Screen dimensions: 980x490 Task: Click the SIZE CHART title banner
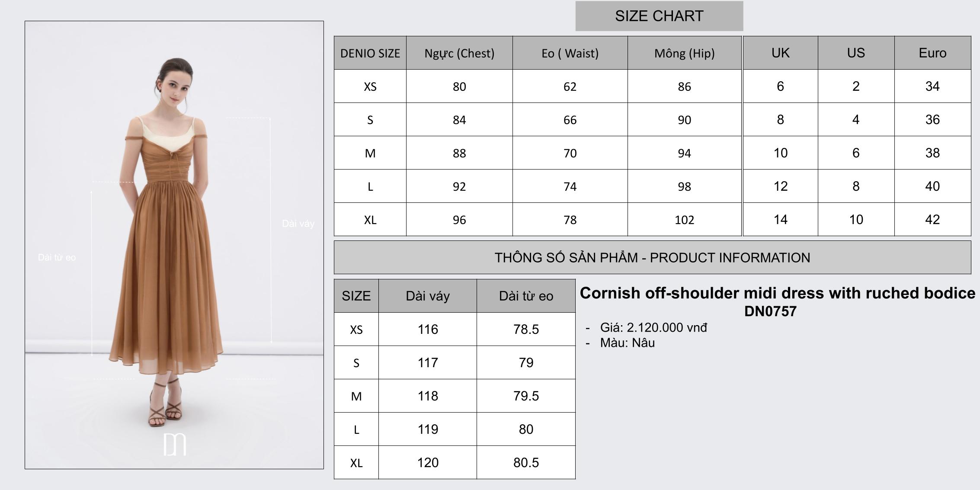tap(659, 16)
